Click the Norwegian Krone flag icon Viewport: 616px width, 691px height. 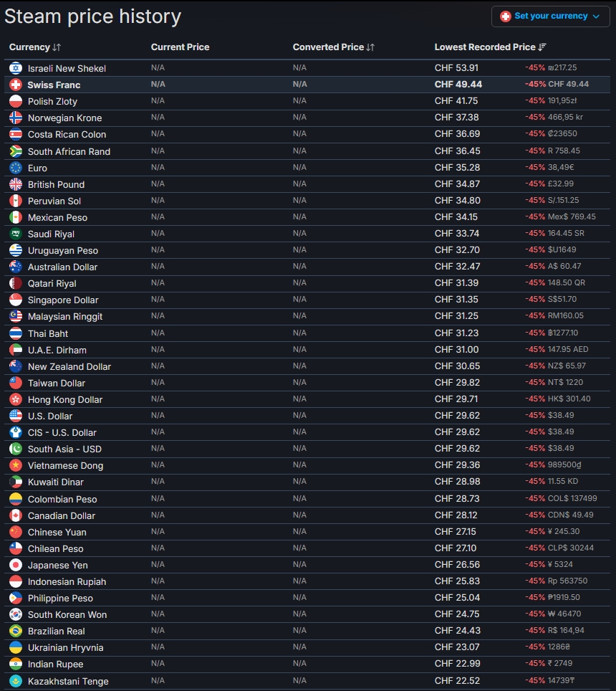pos(16,118)
